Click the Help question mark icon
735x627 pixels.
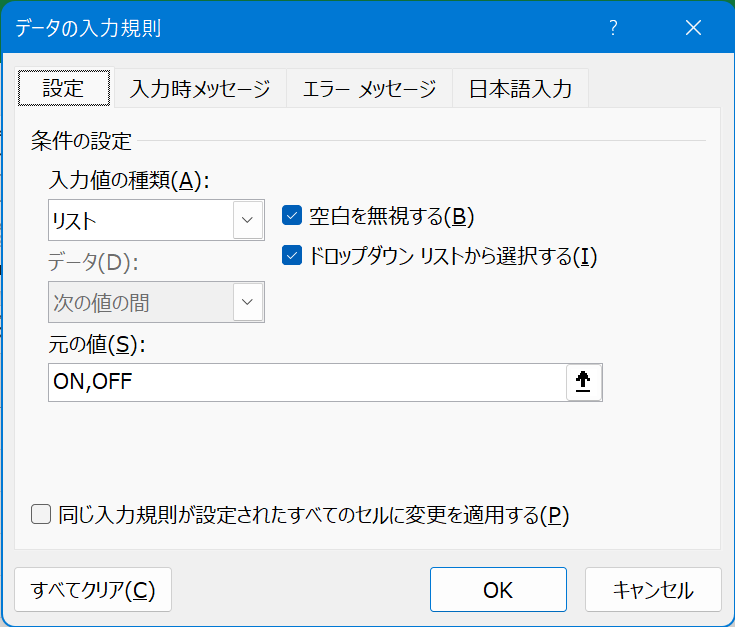coord(613,28)
